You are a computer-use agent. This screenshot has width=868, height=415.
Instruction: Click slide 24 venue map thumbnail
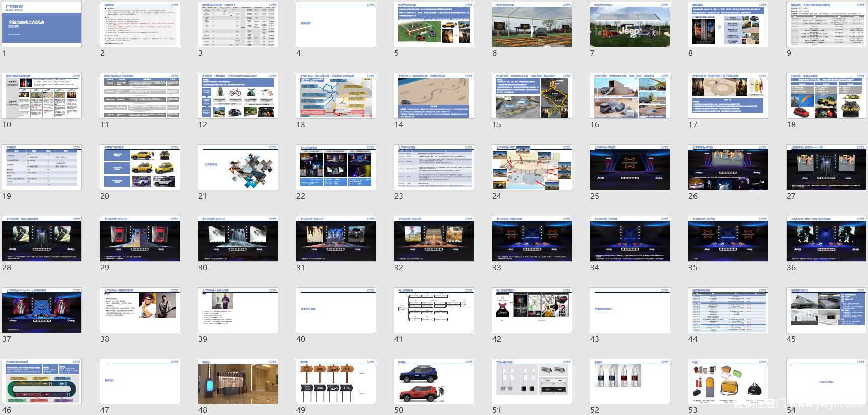click(532, 167)
